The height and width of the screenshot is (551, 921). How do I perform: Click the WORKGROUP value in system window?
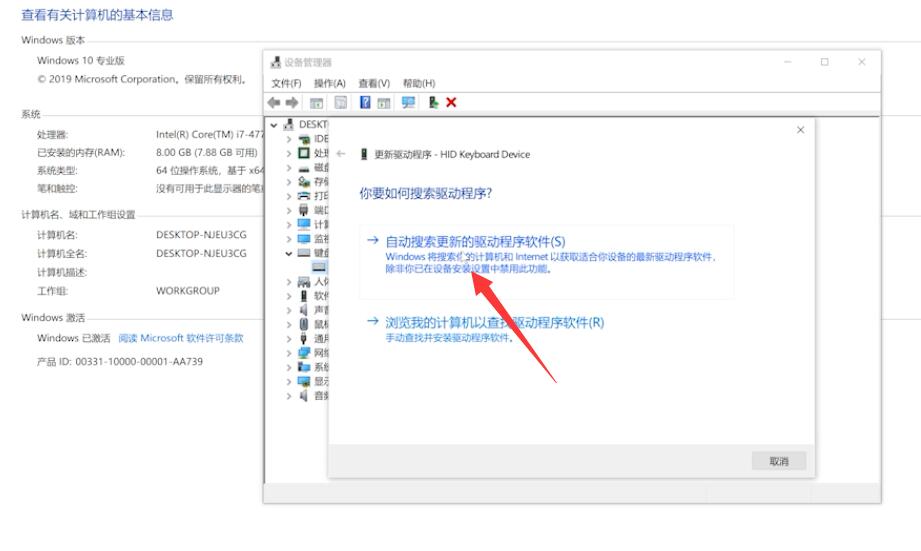tap(187, 291)
